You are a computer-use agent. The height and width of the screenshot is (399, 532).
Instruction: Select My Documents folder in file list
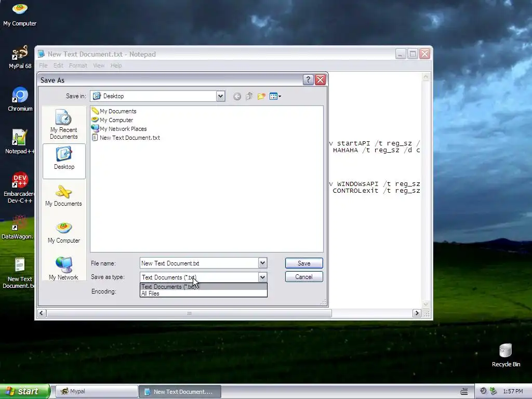click(x=114, y=111)
